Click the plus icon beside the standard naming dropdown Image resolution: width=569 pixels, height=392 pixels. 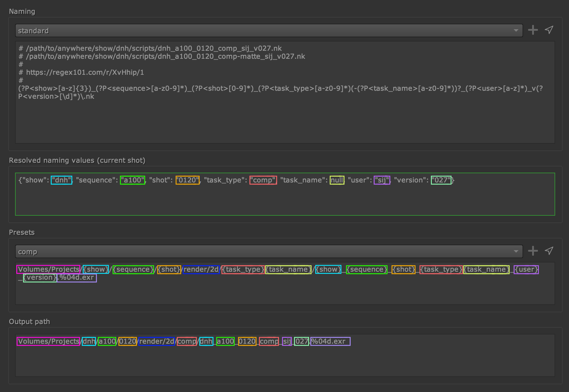coord(533,30)
